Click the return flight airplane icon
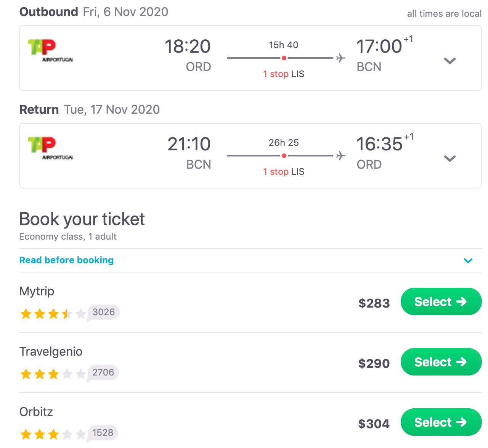The image size is (488, 448). pyautogui.click(x=340, y=156)
